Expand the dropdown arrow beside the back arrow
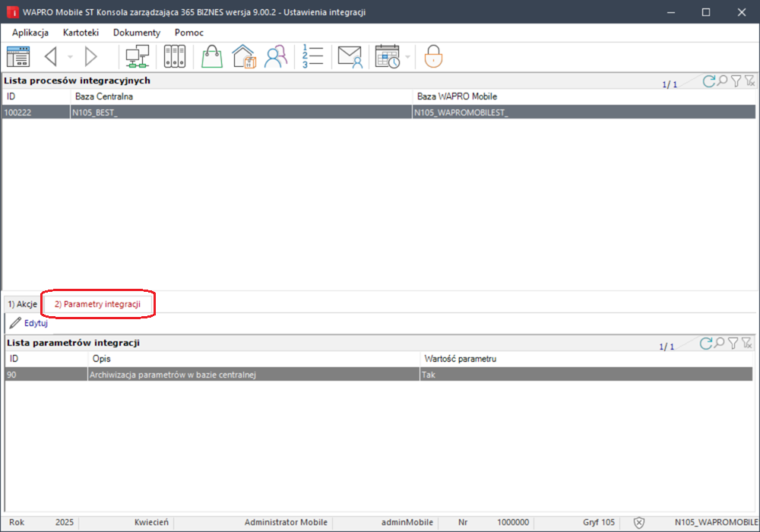This screenshot has height=532, width=760. tap(70, 57)
